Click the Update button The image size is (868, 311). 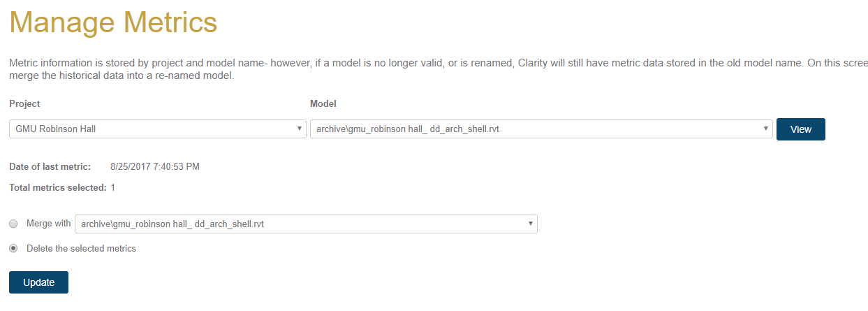38,282
